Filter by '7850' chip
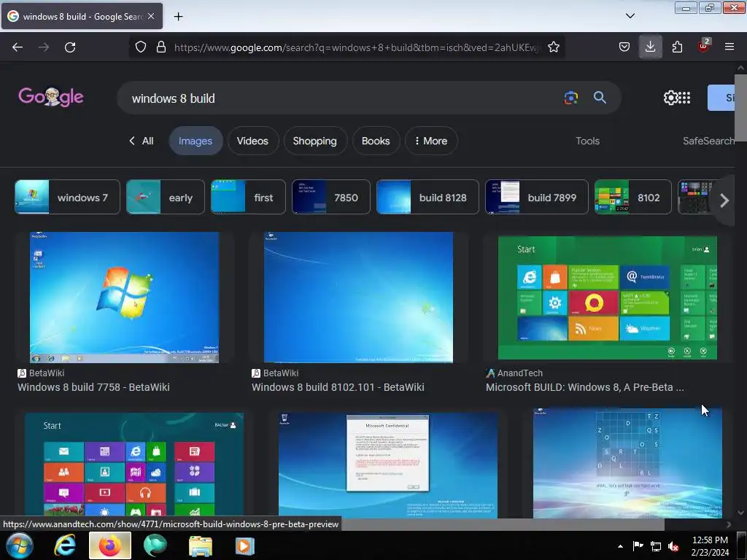 click(x=331, y=197)
